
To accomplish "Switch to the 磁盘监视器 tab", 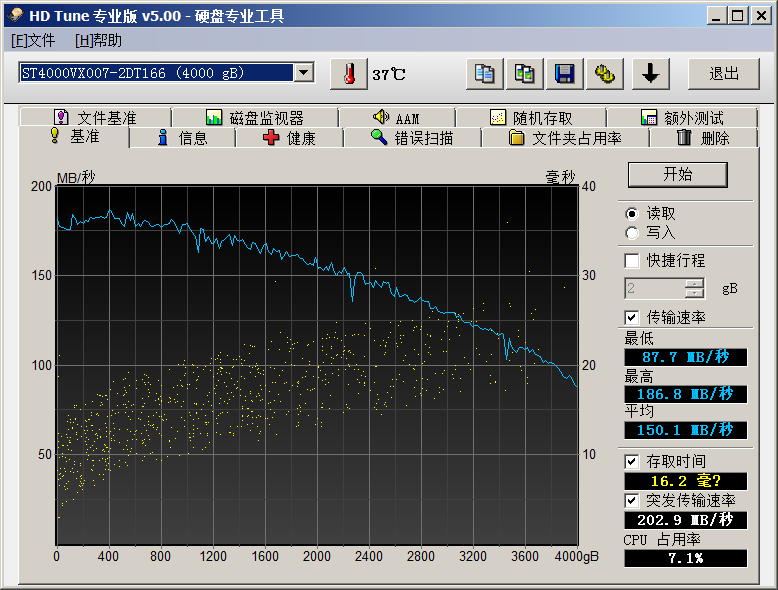I will 255,118.
